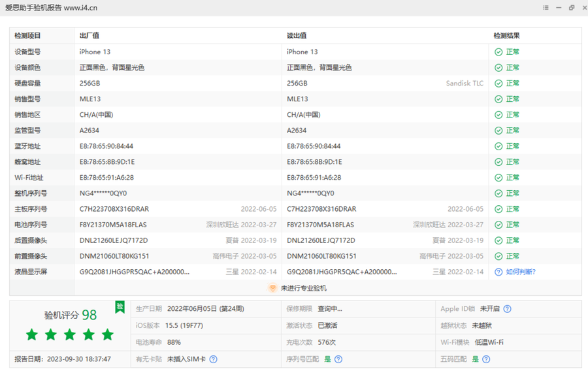Click the 检测项目 column header
The height and width of the screenshot is (373, 588).
point(27,36)
